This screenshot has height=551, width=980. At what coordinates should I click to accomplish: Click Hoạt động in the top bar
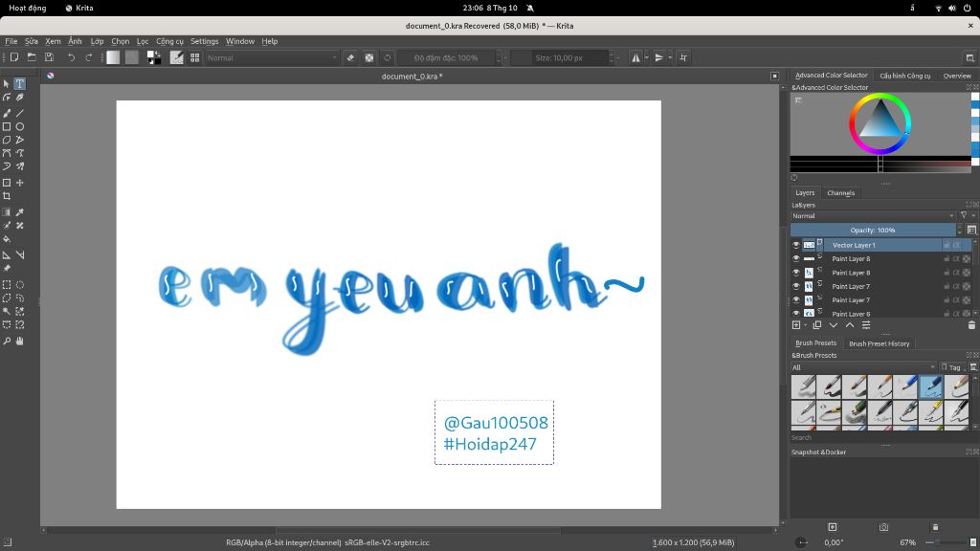pos(28,8)
